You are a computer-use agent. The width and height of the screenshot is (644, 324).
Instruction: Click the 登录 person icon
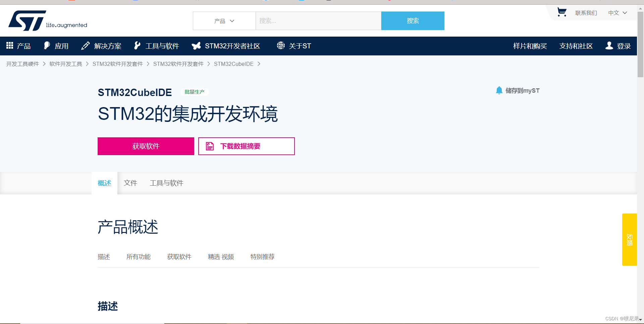click(x=609, y=46)
